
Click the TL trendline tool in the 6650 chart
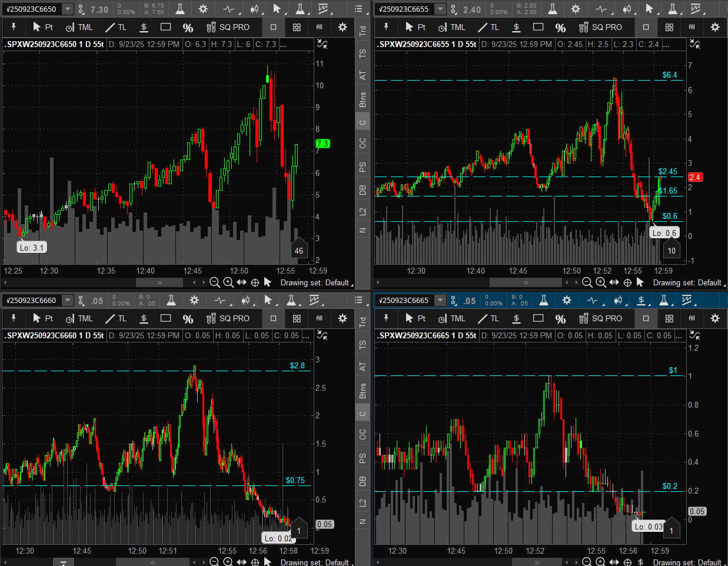(116, 27)
